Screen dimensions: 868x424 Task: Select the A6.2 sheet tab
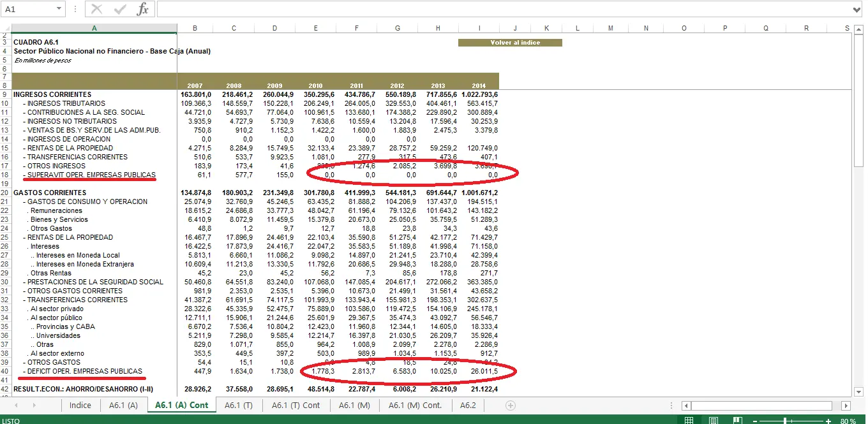tap(468, 406)
